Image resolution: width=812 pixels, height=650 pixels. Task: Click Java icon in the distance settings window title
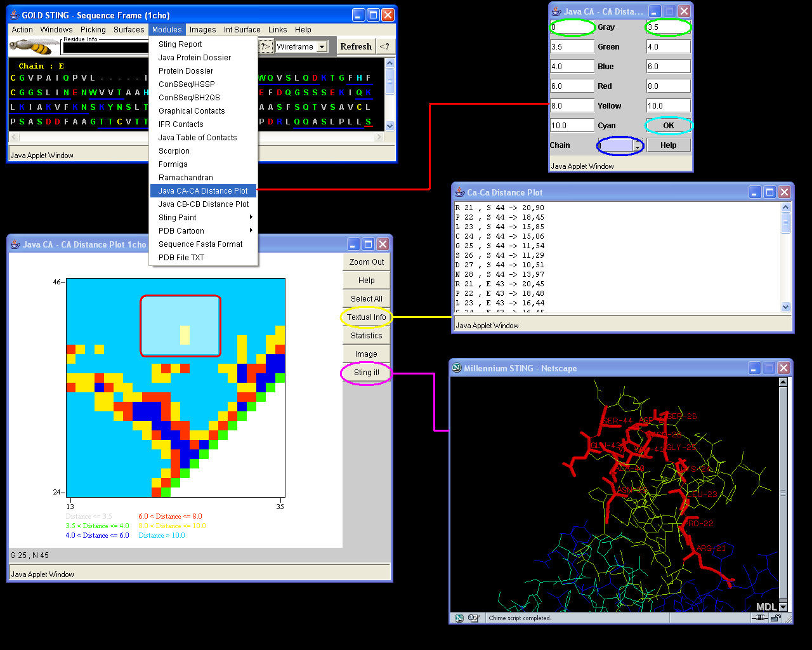556,11
